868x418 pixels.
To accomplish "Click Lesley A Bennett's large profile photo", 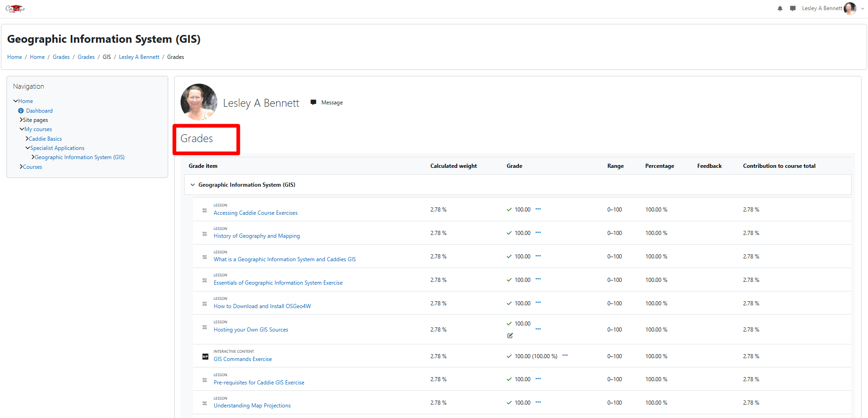I will click(199, 102).
